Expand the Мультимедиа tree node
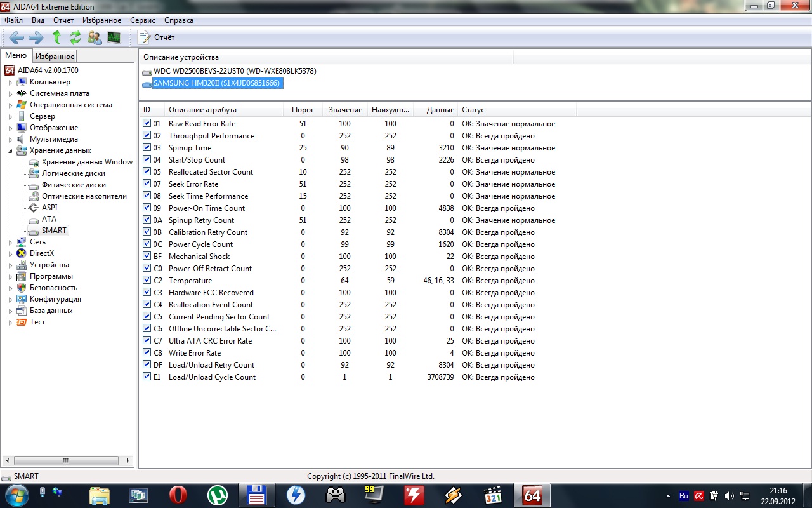812x508 pixels. [10, 139]
